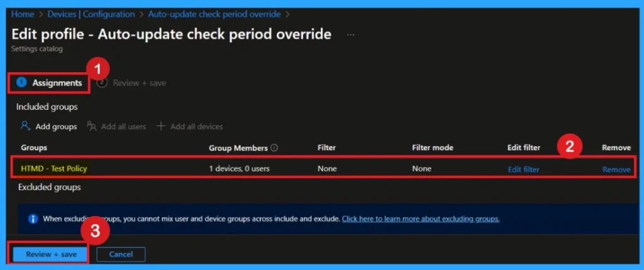Click the plus icon for Add all devices
Image resolution: width=644 pixels, height=270 pixels.
pos(161,126)
